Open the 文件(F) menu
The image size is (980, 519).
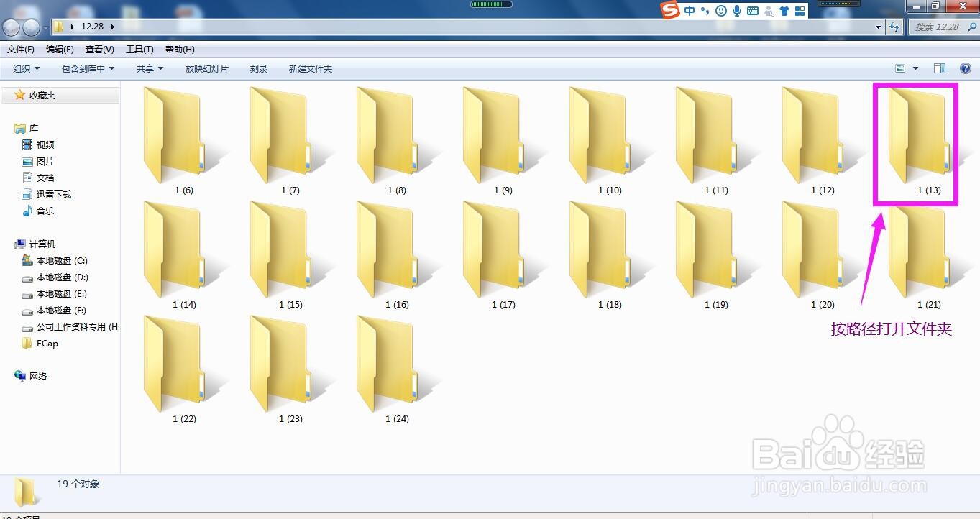click(21, 50)
